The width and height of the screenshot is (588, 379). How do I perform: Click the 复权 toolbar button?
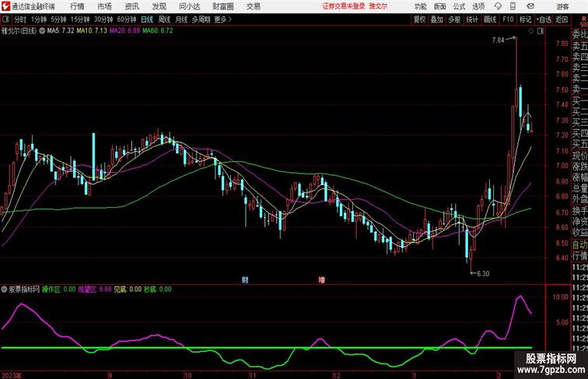click(419, 19)
